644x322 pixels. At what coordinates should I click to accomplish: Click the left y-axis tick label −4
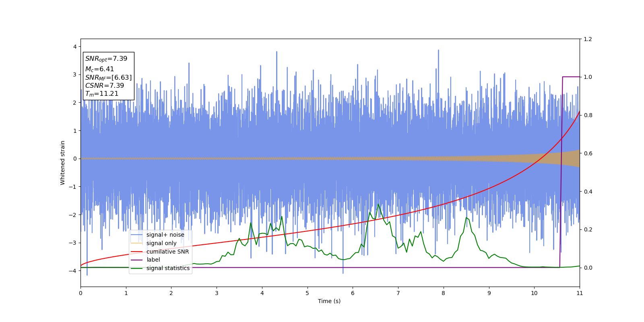click(x=73, y=271)
